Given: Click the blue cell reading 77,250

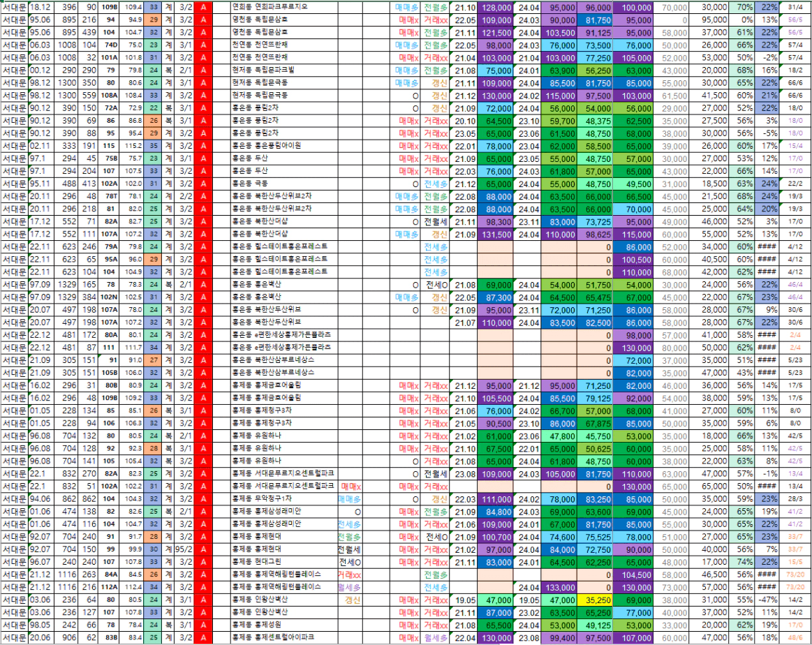Looking at the screenshot, I should pyautogui.click(x=594, y=58).
